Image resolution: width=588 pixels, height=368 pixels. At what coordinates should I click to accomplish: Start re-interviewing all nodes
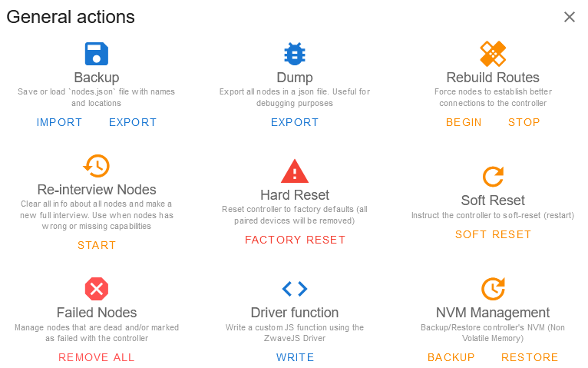tap(97, 245)
